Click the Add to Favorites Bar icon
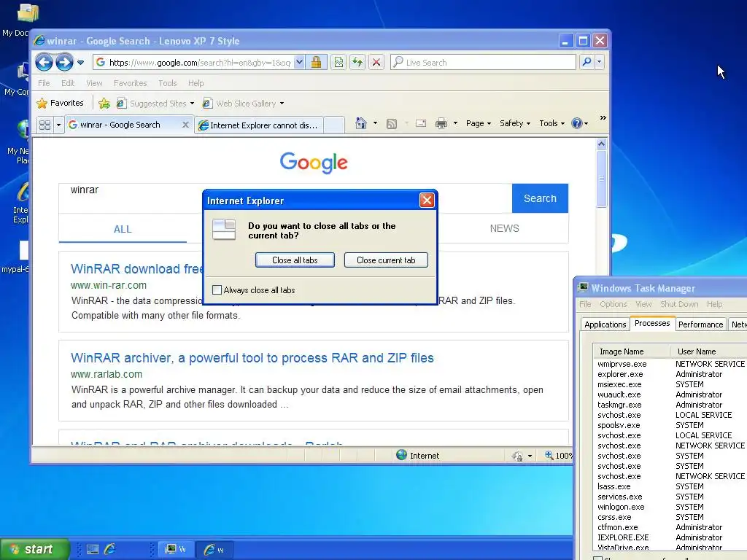Viewport: 747px width, 560px height. click(104, 104)
